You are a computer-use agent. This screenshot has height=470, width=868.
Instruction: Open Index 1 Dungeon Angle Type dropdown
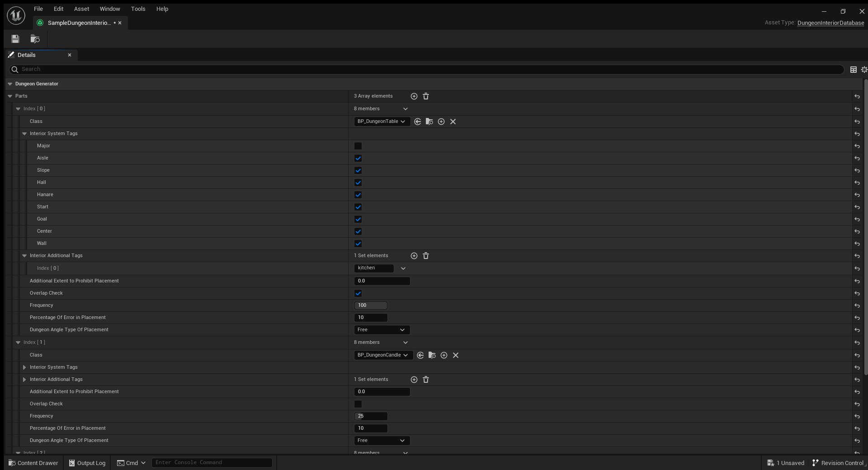(382, 441)
